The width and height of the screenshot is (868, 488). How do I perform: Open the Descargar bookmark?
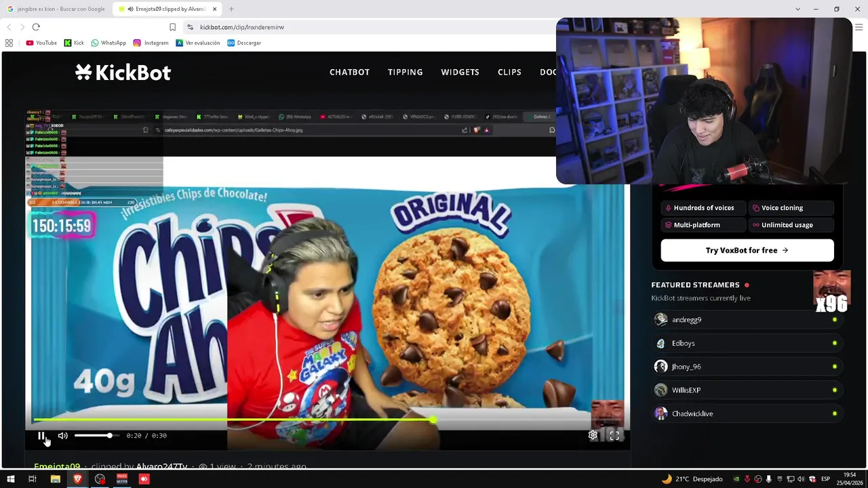point(244,43)
